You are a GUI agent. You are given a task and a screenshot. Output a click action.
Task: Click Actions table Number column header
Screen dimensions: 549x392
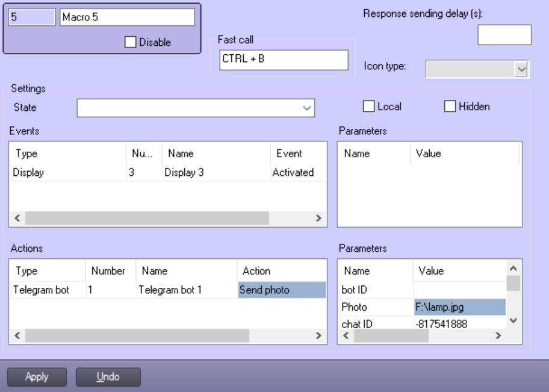pyautogui.click(x=111, y=271)
